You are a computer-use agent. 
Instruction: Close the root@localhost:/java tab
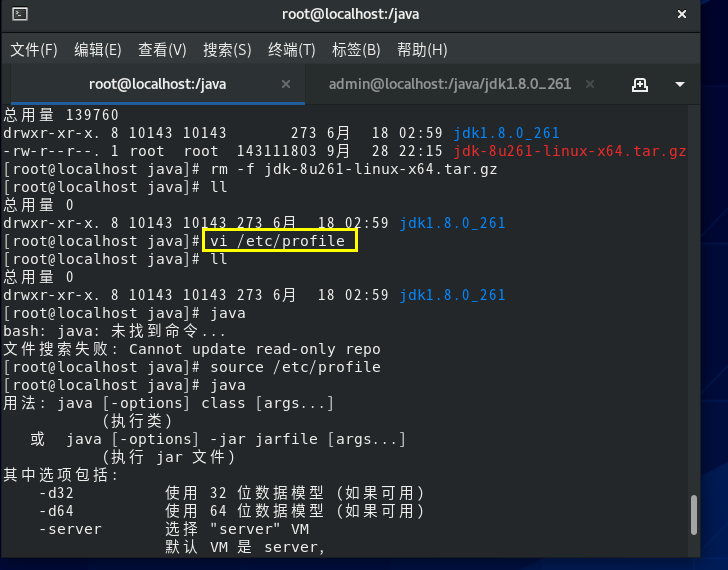point(286,84)
